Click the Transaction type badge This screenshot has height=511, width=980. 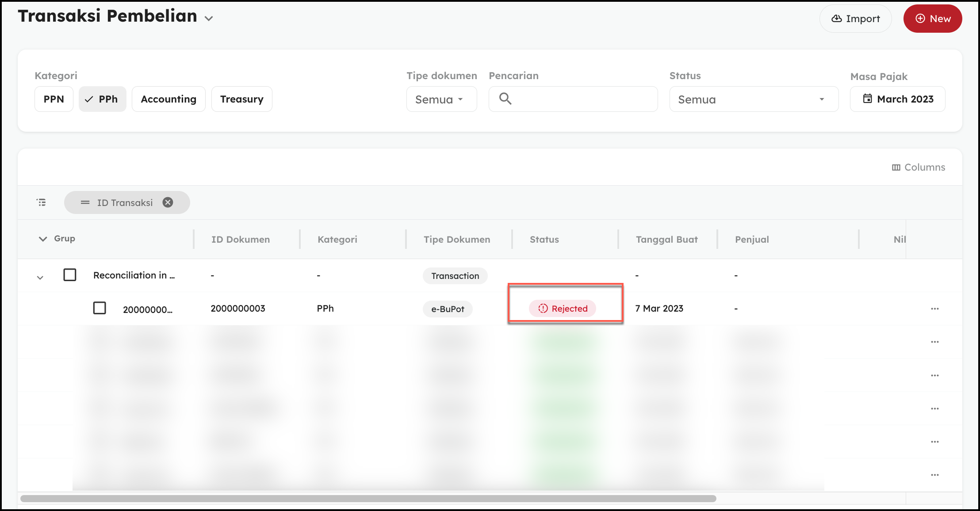(x=455, y=276)
